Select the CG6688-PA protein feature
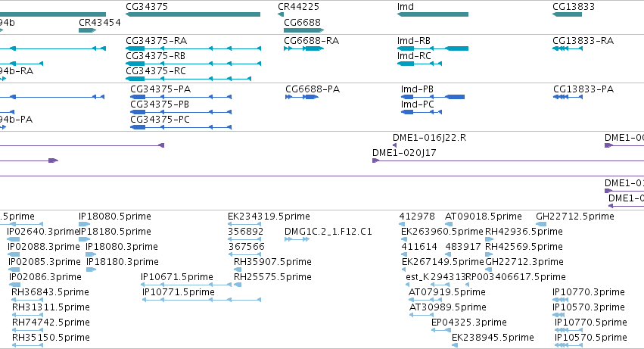The height and width of the screenshot is (349, 644). 302,97
